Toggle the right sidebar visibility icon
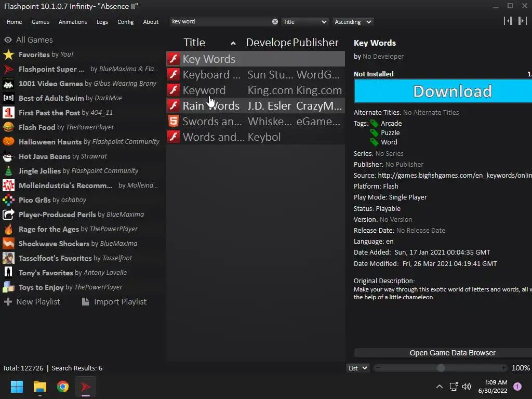Screen dimensions: 532x399 point(523,21)
